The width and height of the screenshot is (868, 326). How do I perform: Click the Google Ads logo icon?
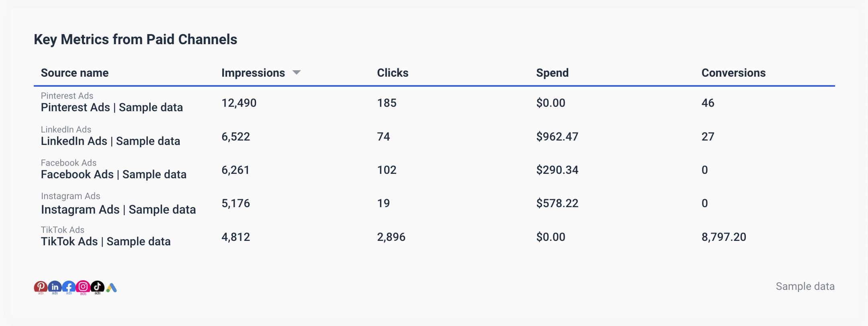(112, 287)
